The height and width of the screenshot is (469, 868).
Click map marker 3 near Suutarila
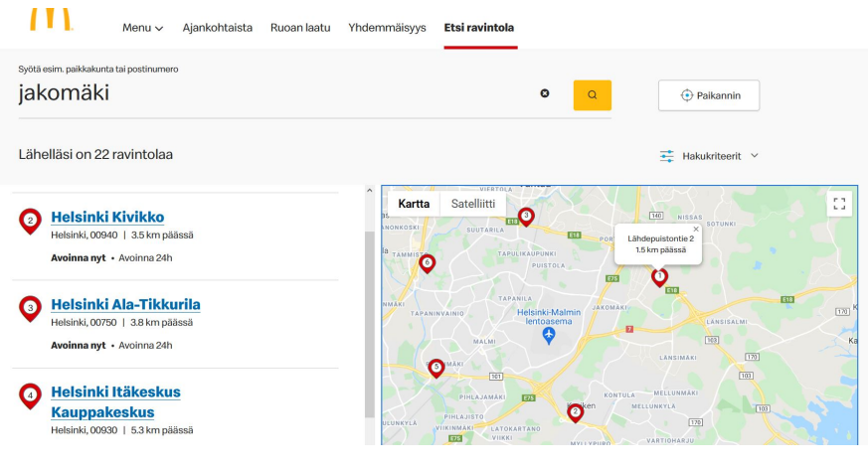pos(526,217)
